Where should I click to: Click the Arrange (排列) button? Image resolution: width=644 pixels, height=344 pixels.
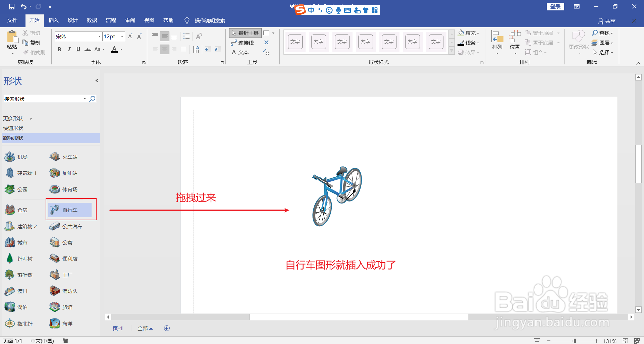pyautogui.click(x=497, y=42)
